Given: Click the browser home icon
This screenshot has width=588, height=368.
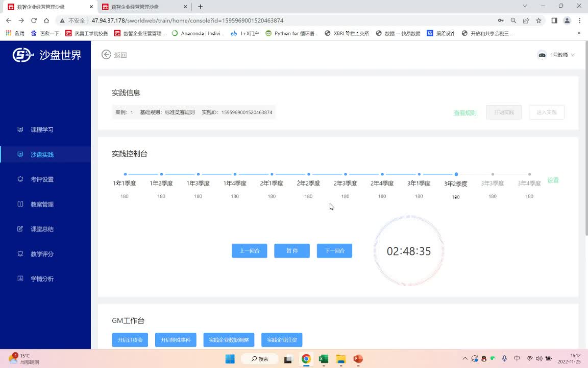Looking at the screenshot, I should (x=46, y=20).
